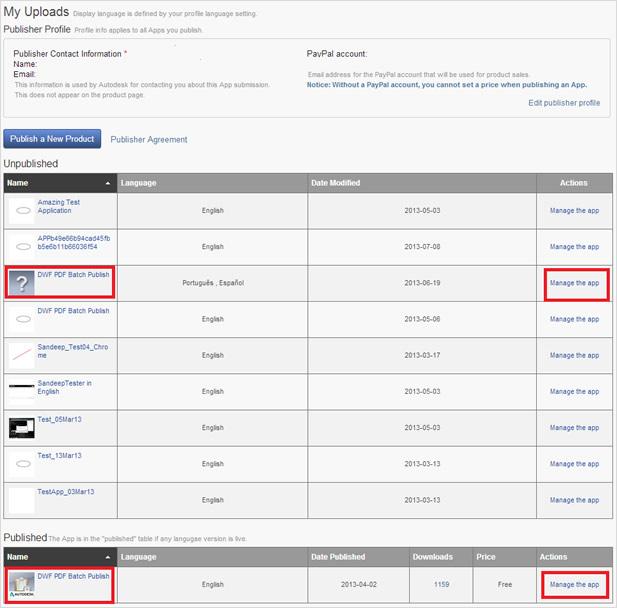Click the published DWF app Autodesk thumbnail
Viewport: 617px width, 608px height.
22,585
